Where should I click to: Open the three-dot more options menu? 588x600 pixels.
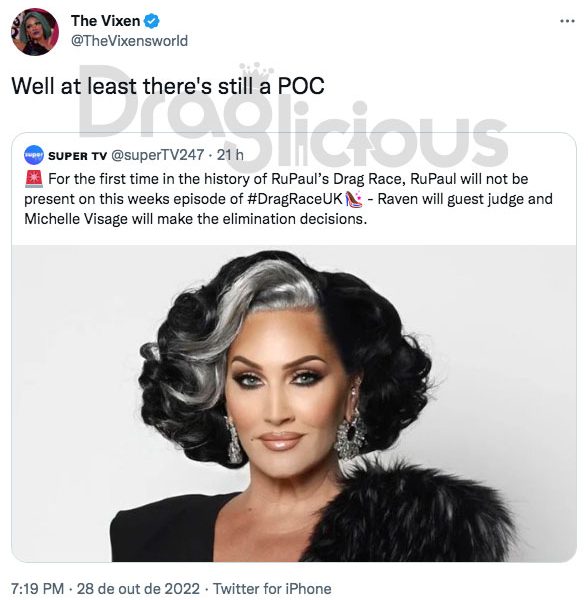[567, 21]
